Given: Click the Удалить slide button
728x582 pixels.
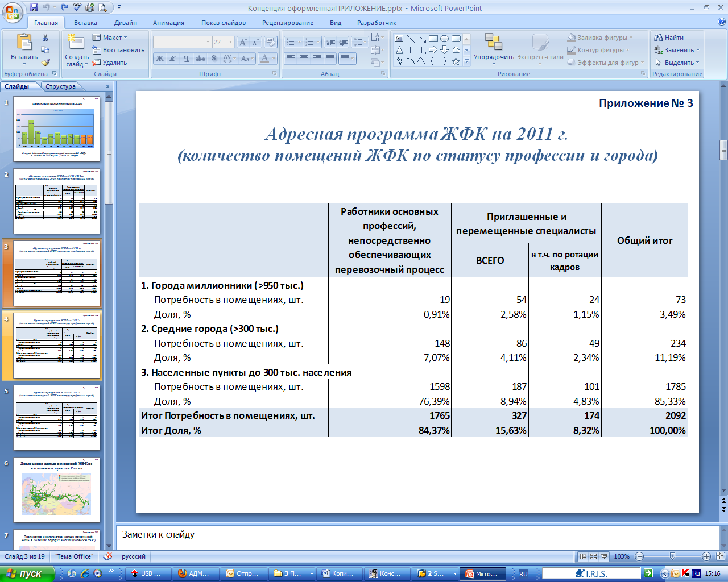Looking at the screenshot, I should pos(110,63).
